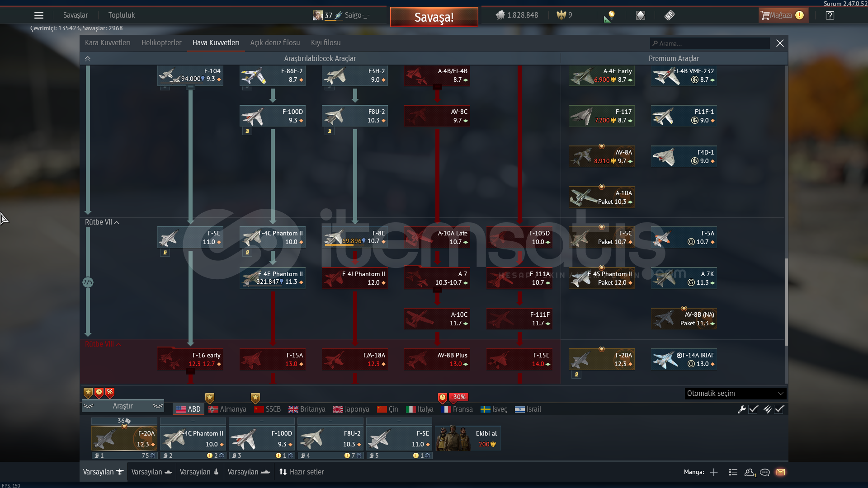Click F-8E research progress bar
This screenshot has width=868, height=488.
tap(340, 246)
